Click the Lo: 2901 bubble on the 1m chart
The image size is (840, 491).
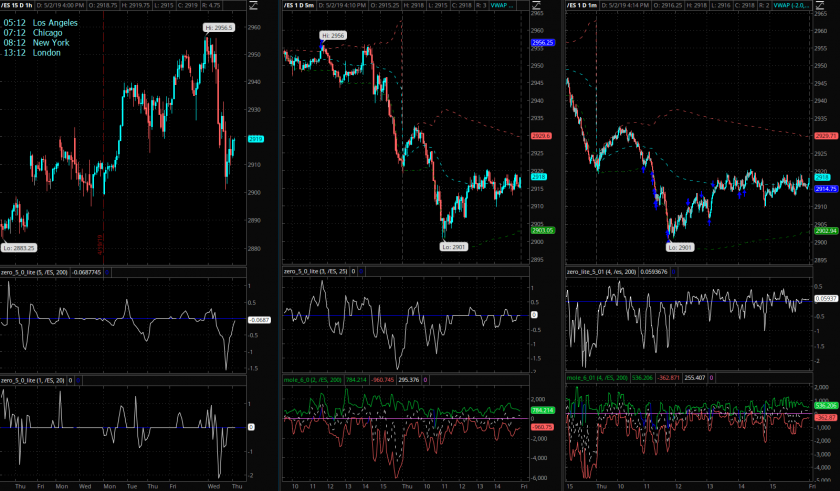[x=679, y=246]
